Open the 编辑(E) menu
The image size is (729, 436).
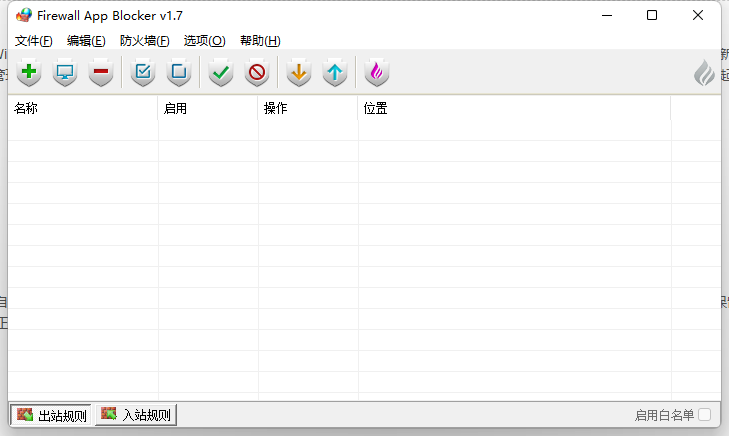click(x=86, y=41)
